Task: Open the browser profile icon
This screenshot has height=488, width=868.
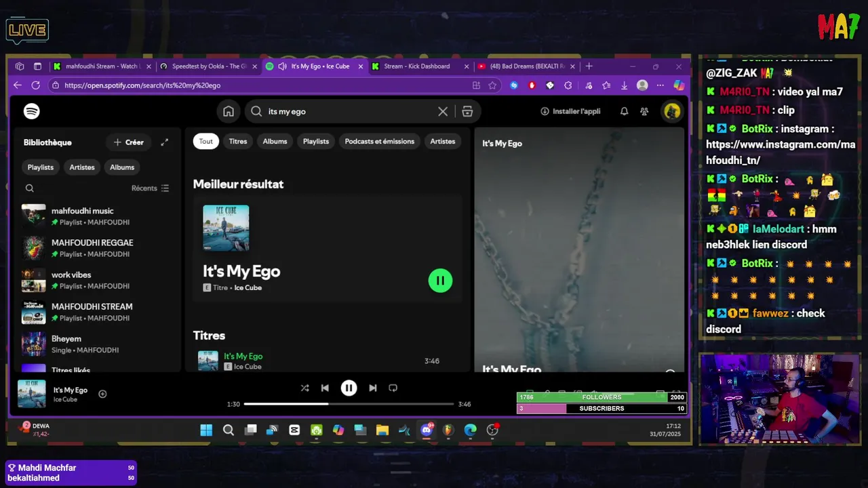Action: click(x=642, y=85)
